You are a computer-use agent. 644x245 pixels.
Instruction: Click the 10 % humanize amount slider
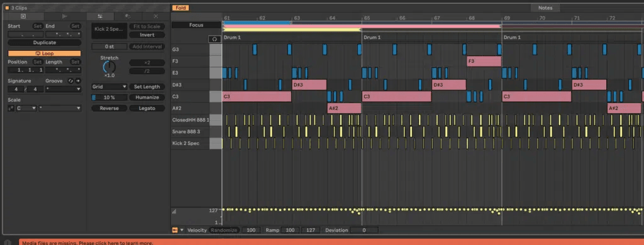click(x=109, y=97)
